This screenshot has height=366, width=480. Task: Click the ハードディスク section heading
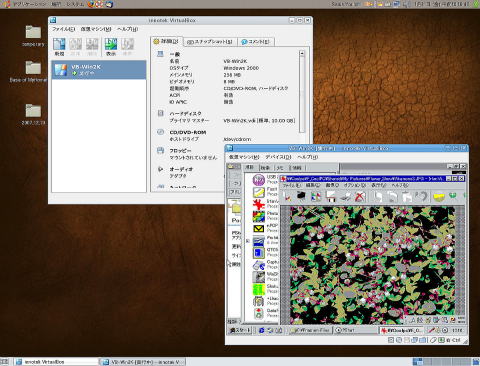pyautogui.click(x=185, y=113)
